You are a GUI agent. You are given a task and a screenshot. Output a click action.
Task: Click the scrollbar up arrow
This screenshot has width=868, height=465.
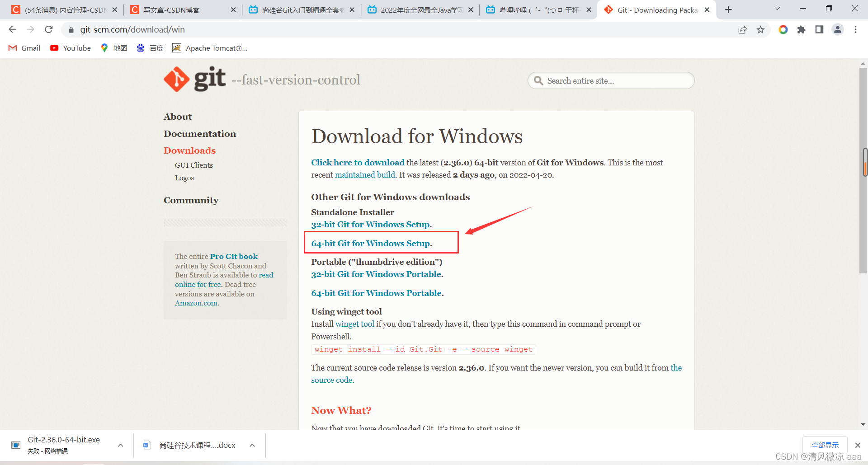pyautogui.click(x=863, y=64)
